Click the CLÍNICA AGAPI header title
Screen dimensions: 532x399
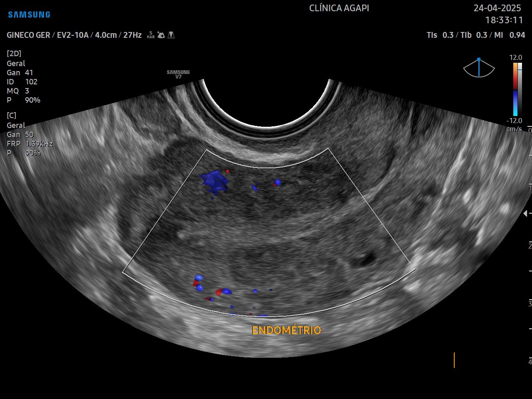pos(339,8)
